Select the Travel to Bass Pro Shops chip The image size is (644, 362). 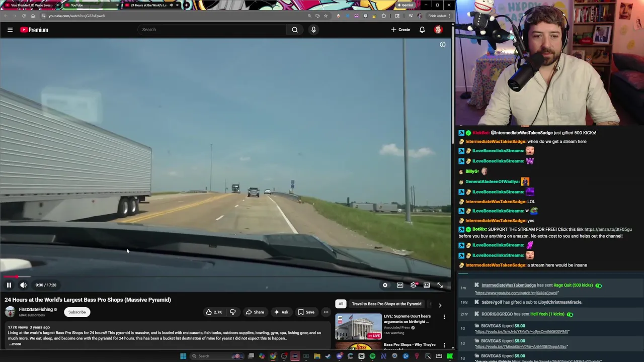(386, 304)
